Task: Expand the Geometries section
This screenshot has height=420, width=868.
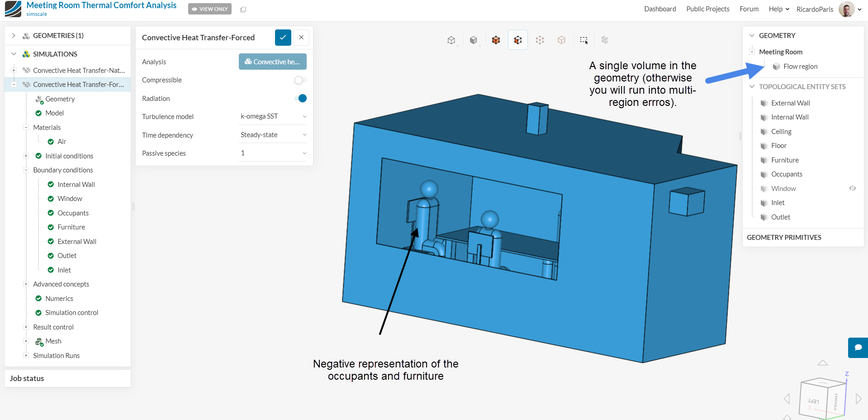Action: point(14,36)
